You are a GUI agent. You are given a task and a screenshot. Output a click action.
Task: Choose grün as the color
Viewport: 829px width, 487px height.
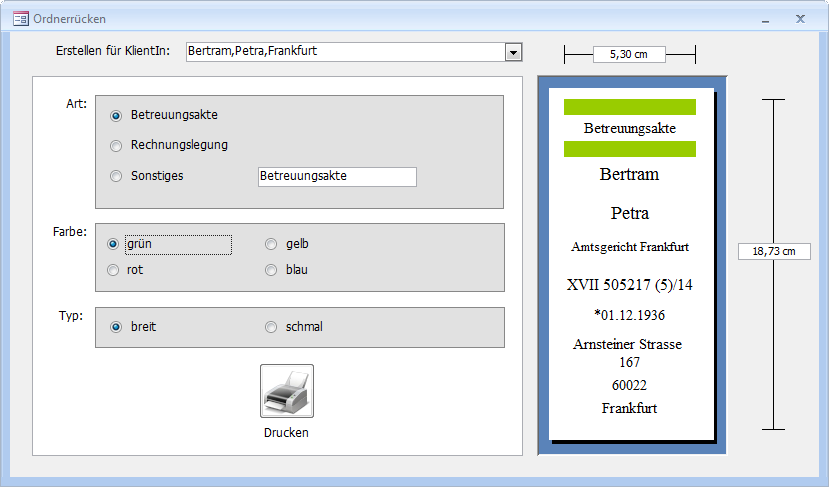click(x=113, y=244)
